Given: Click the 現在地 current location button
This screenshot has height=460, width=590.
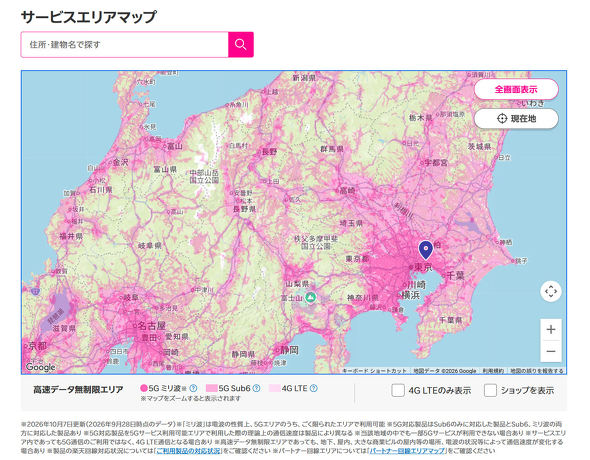Looking at the screenshot, I should pyautogui.click(x=516, y=118).
